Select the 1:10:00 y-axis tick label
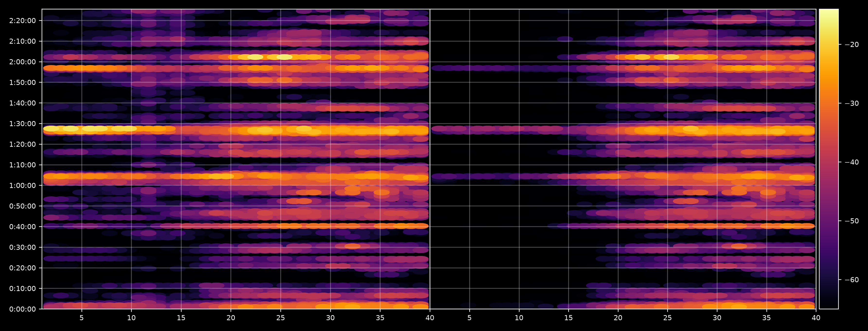The image size is (868, 331). coord(23,165)
